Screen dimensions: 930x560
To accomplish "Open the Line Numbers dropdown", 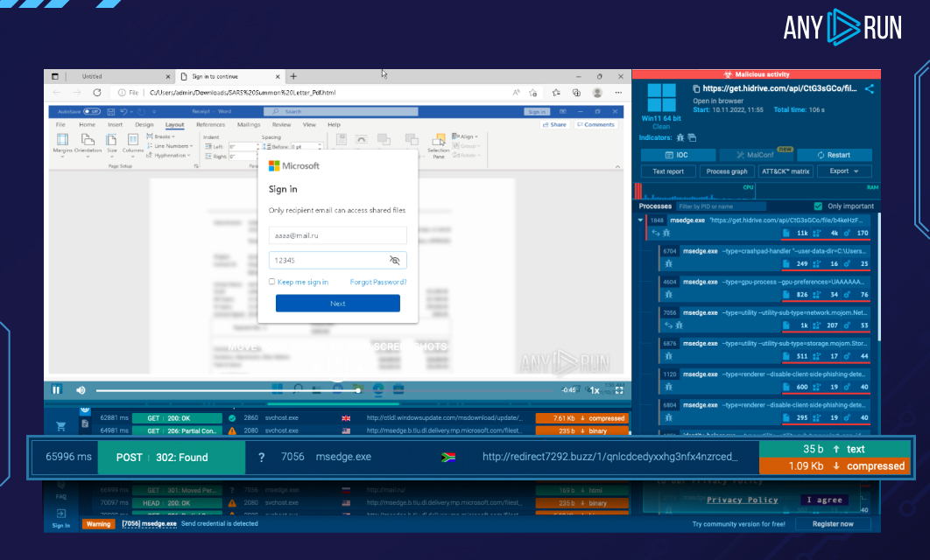I will point(170,146).
